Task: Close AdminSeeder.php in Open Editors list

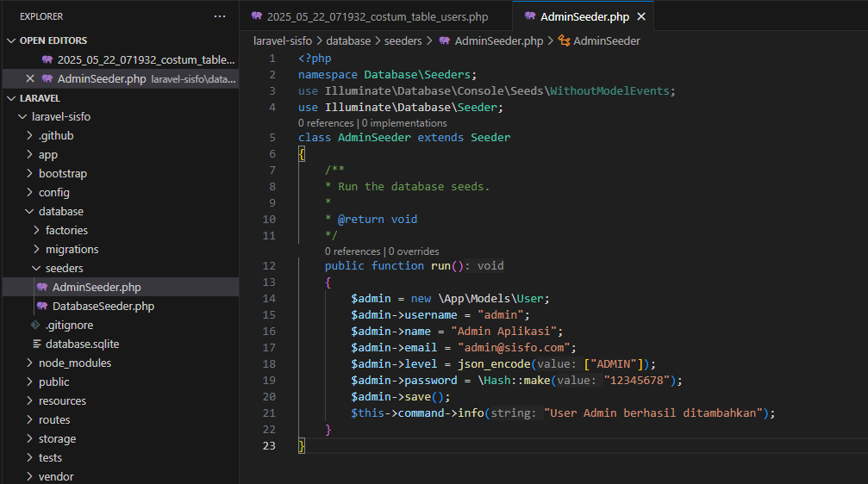Action: coord(31,78)
